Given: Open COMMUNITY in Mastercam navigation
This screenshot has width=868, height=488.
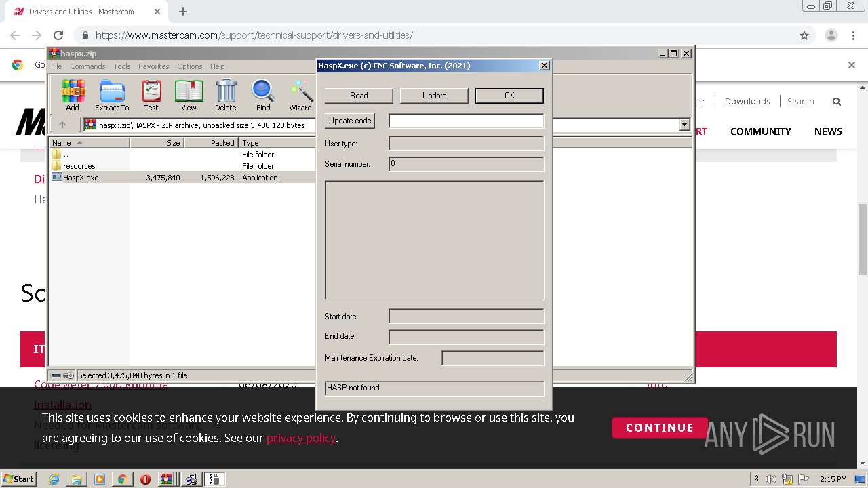Looking at the screenshot, I should coord(761,131).
